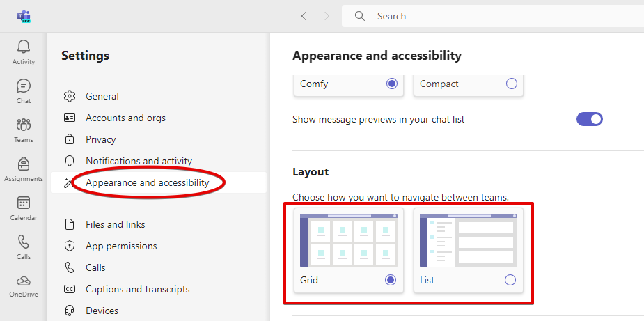Viewport: 644px width, 321px height.
Task: Choose the Comfy chat density option
Action: click(x=391, y=84)
